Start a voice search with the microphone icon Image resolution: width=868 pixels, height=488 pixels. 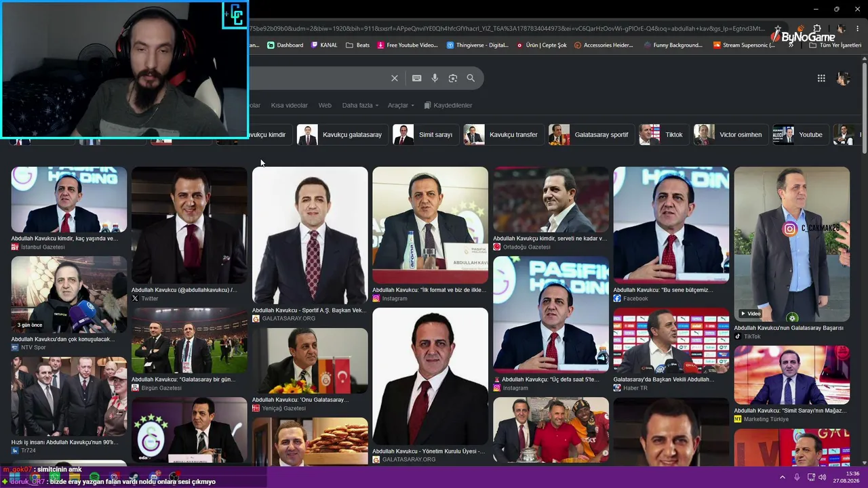[435, 78]
